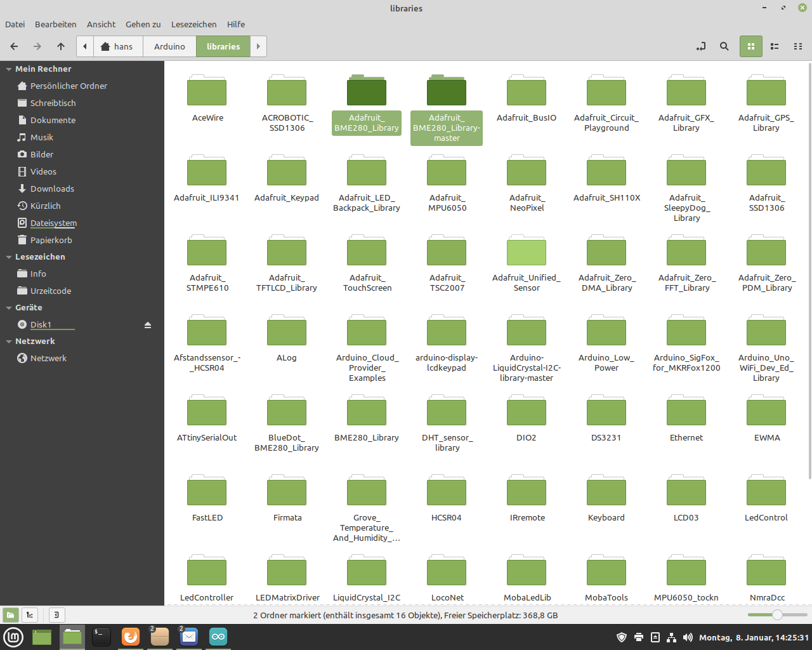Show the tree view in the sidebar

30,615
